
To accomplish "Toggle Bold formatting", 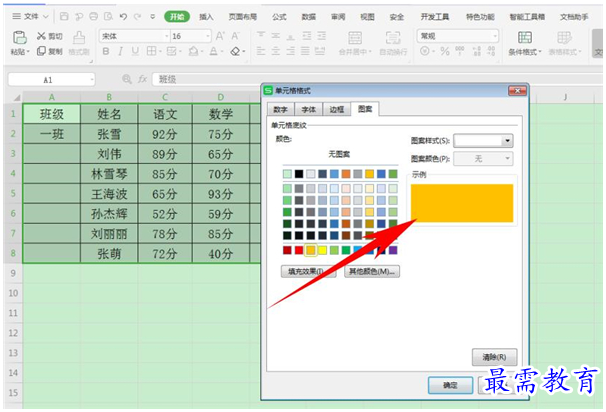I will click(x=106, y=51).
